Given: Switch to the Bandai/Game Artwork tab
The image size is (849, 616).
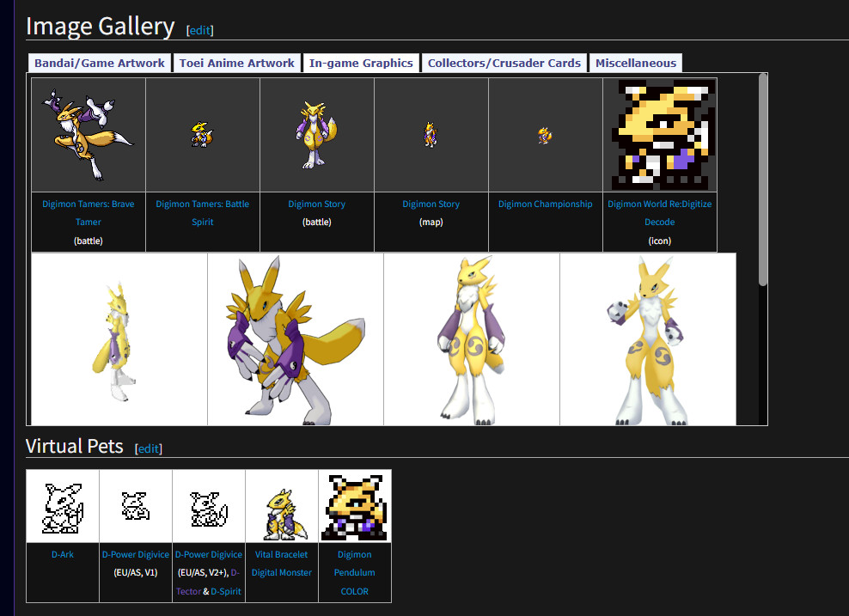Looking at the screenshot, I should point(100,64).
